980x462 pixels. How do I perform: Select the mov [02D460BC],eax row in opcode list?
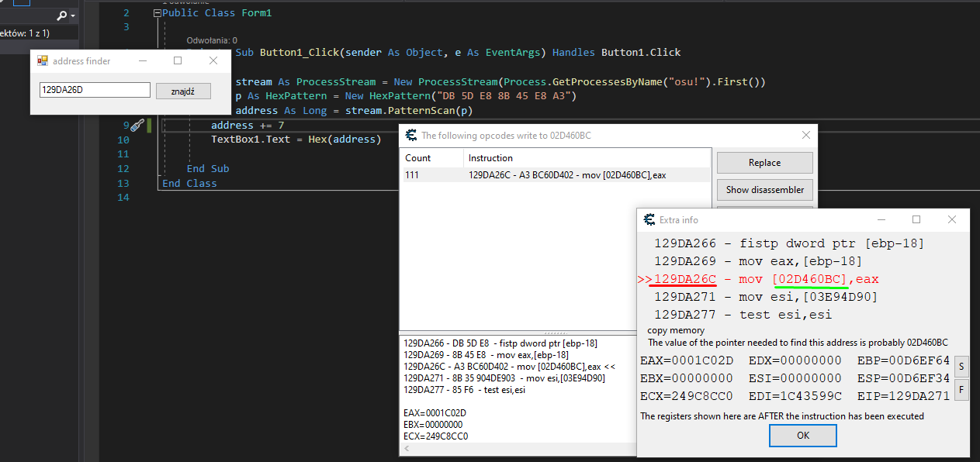pos(554,175)
